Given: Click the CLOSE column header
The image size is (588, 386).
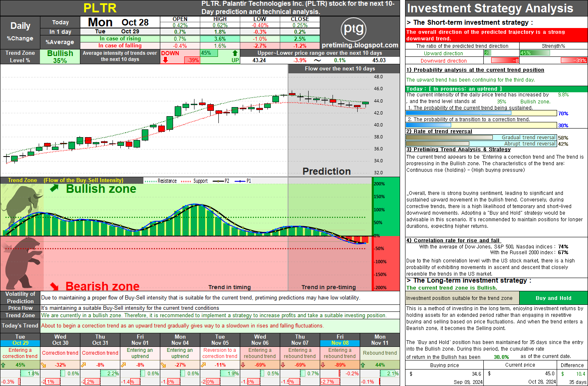Looking at the screenshot, I should (300, 19).
